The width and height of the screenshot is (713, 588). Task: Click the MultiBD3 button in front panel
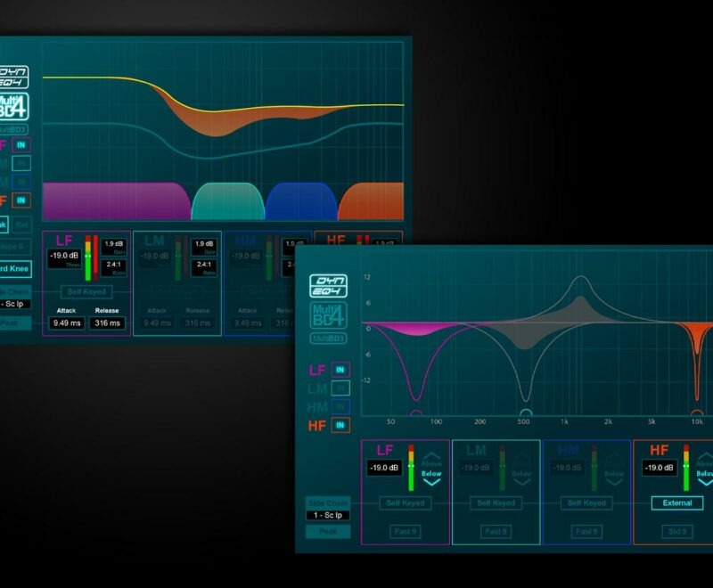click(x=328, y=339)
